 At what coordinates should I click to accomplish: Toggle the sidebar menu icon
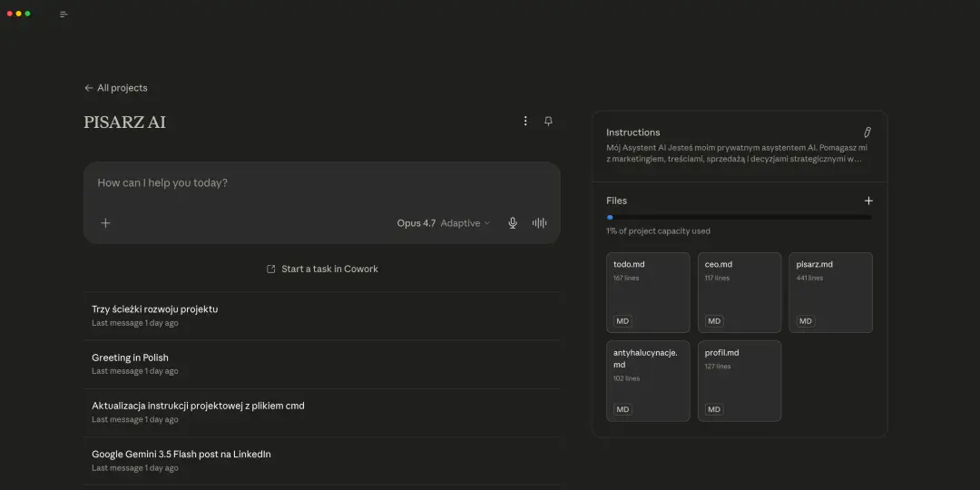click(64, 15)
